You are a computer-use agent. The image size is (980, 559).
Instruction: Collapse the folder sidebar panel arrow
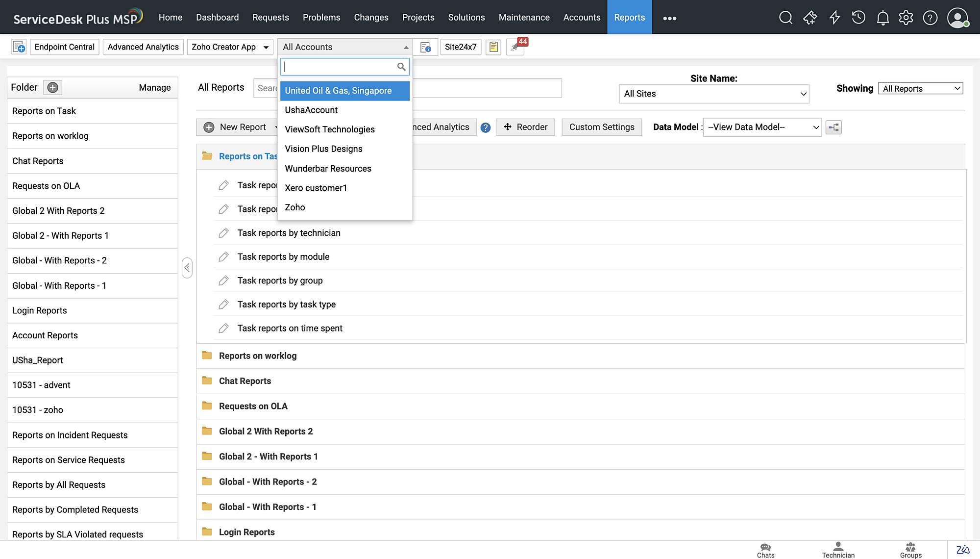[x=187, y=268]
